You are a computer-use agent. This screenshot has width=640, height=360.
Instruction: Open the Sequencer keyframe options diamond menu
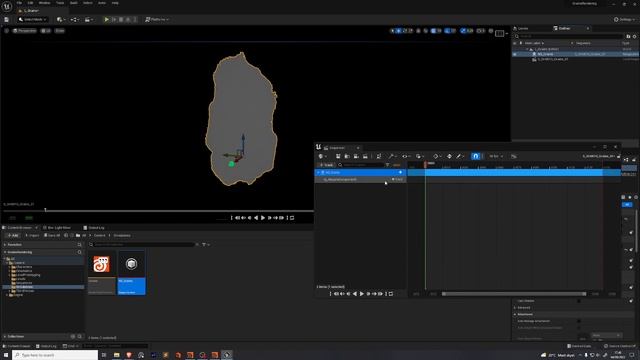coord(436,156)
